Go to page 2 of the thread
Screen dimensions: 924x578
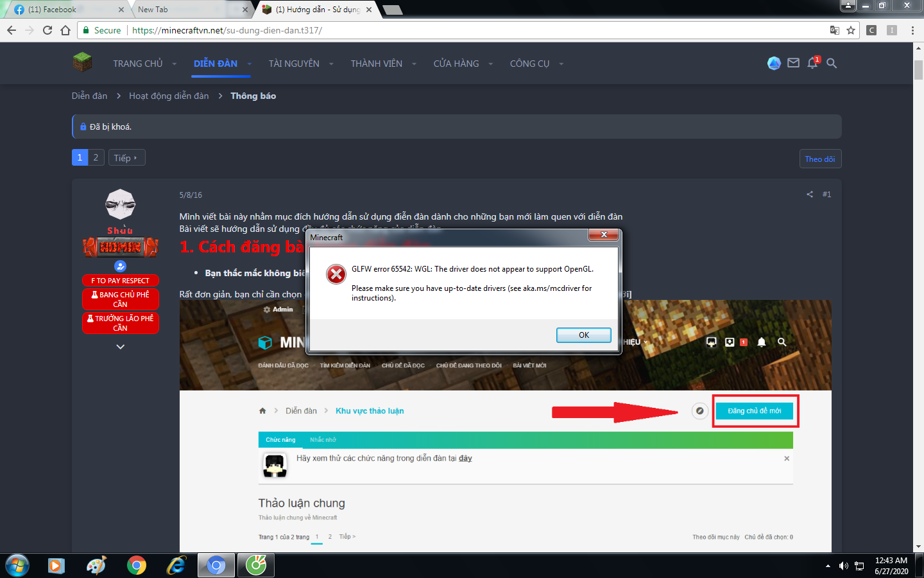[96, 157]
